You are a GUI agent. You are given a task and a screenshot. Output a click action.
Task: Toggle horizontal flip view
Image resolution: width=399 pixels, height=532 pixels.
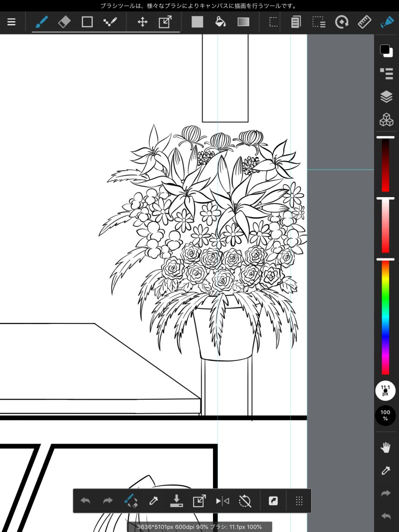pos(222,501)
